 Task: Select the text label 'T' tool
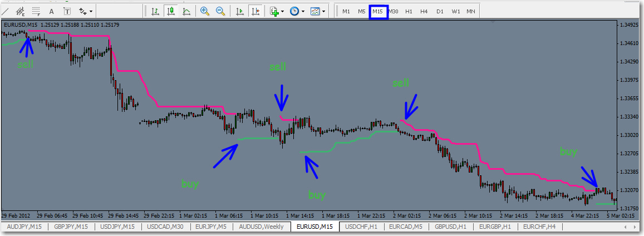pos(67,12)
